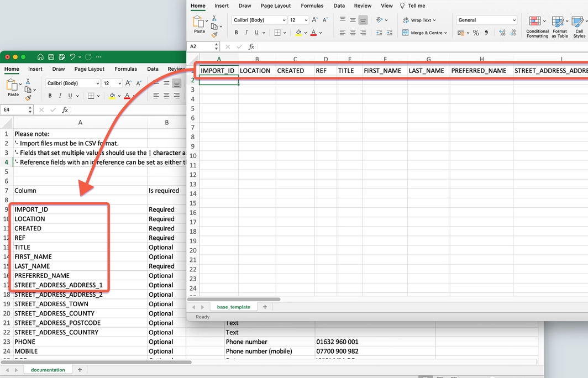Click Percent Style icon in base_template window
Image resolution: width=588 pixels, height=378 pixels.
click(x=476, y=33)
